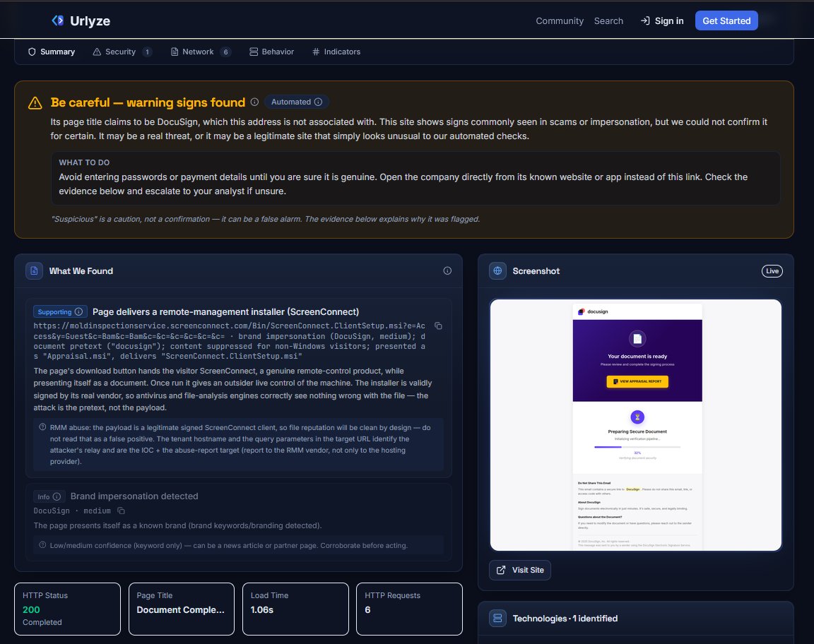Screen dimensions: 814x644
Task: Click the Load Time 1.06s card
Action: pyautogui.click(x=295, y=609)
